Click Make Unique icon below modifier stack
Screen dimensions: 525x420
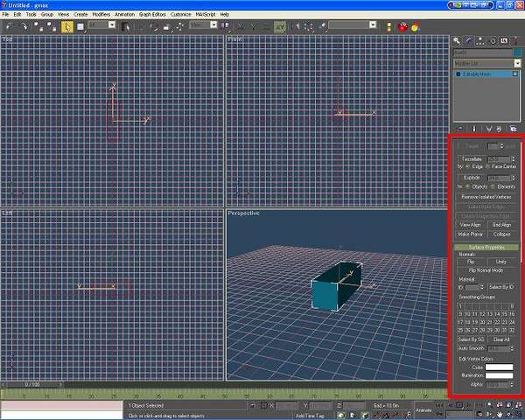pyautogui.click(x=489, y=129)
